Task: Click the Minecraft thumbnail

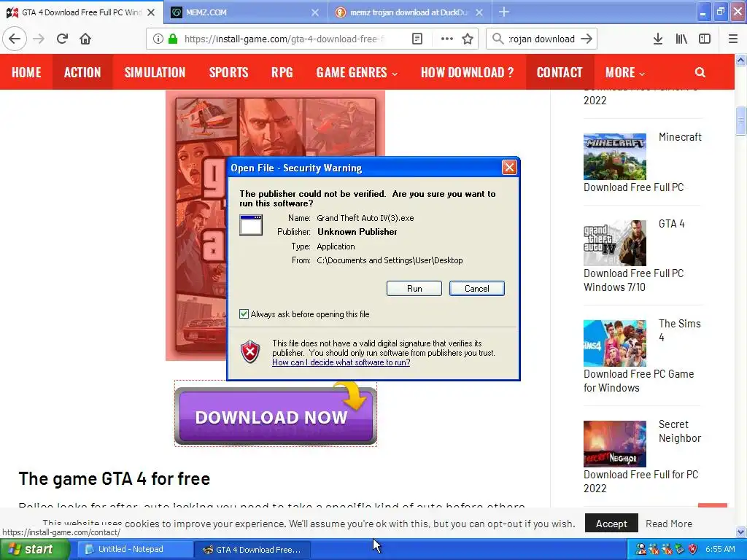Action: pos(614,157)
